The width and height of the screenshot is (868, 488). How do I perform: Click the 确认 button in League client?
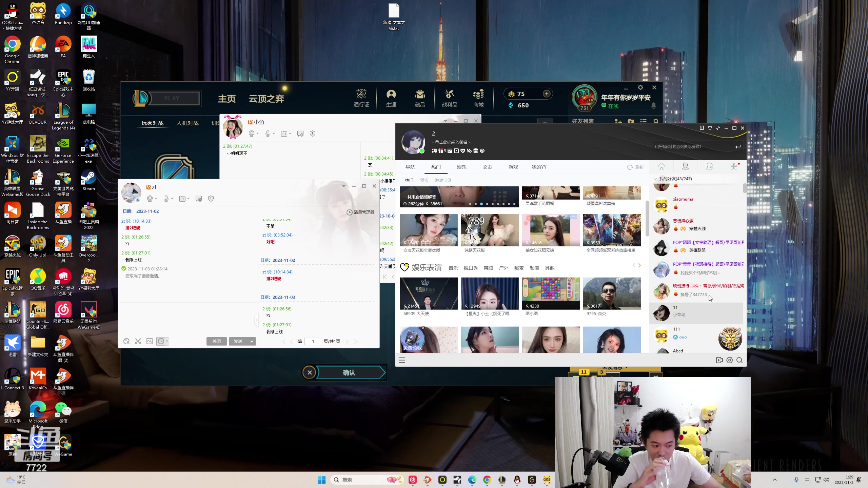[349, 373]
